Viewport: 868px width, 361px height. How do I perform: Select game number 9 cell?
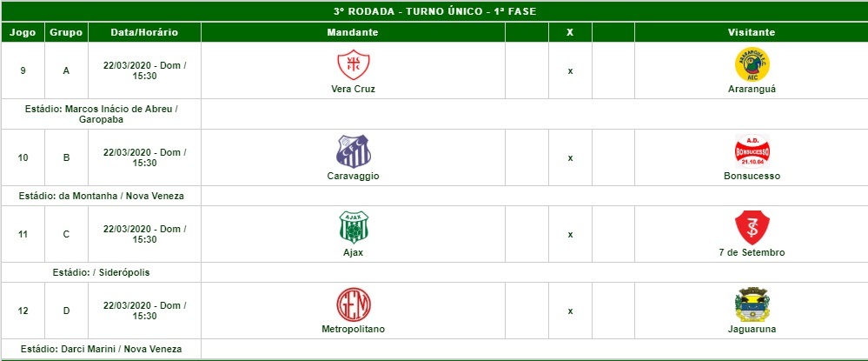point(23,71)
